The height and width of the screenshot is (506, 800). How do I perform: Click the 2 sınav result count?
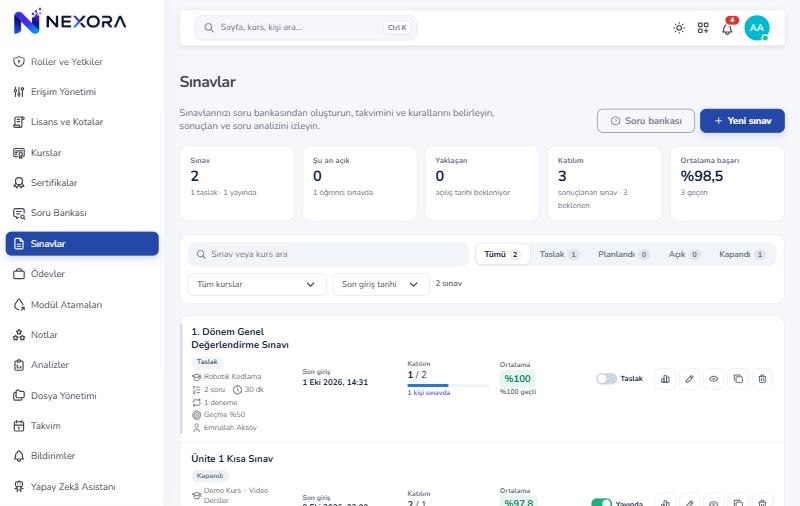tap(448, 283)
